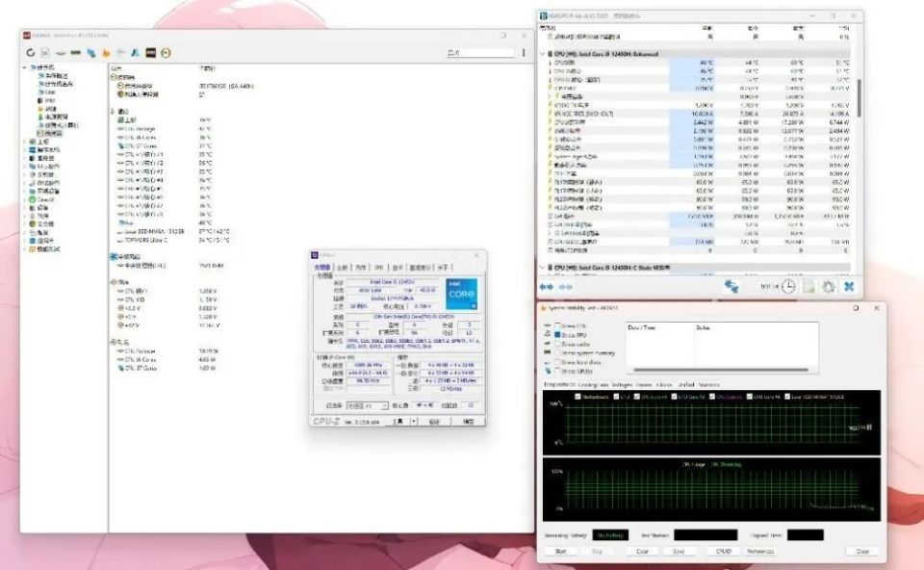Click the AIDA64 memory module toolbar icon

click(75, 52)
